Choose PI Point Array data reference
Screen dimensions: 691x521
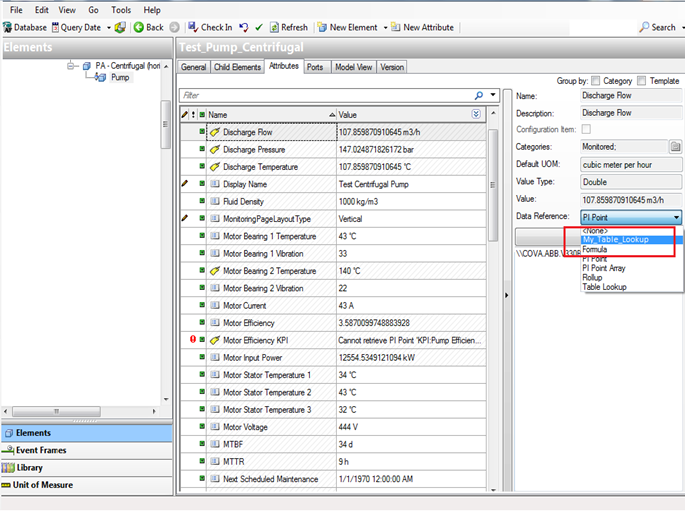pos(632,268)
